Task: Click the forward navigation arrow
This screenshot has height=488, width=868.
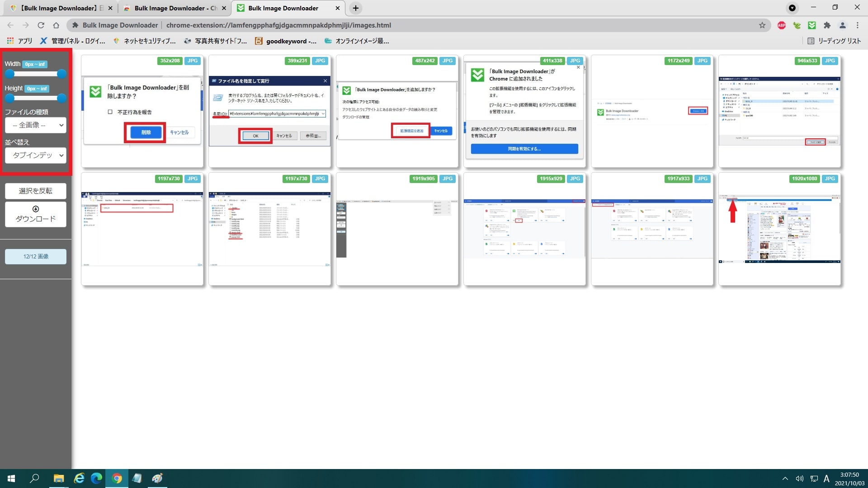Action: pos(25,25)
